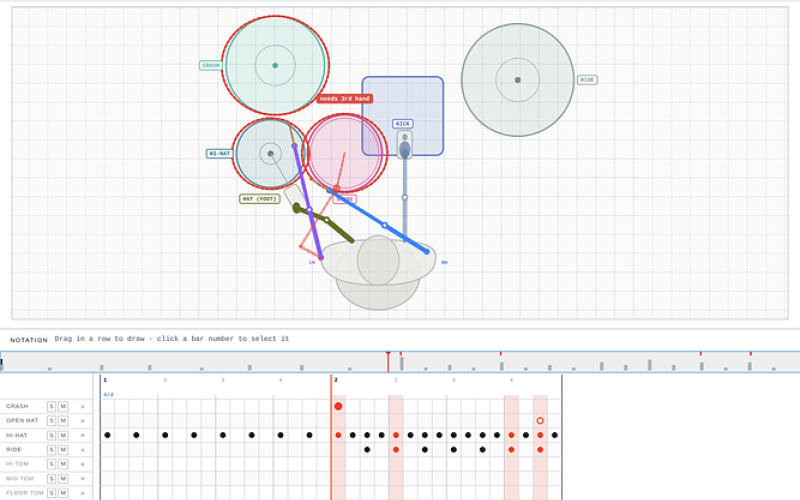800x500 pixels.
Task: Select bar number 2 in notation
Action: pos(336,380)
